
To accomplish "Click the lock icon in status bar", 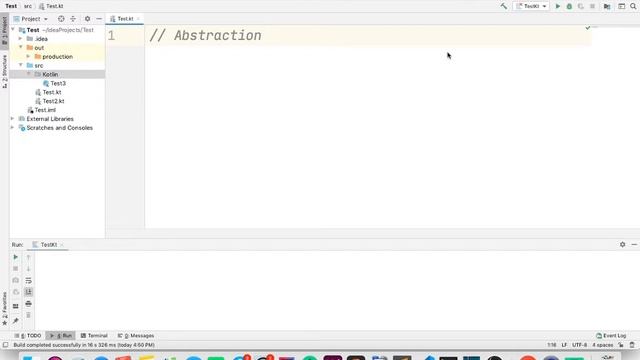I will (x=621, y=345).
